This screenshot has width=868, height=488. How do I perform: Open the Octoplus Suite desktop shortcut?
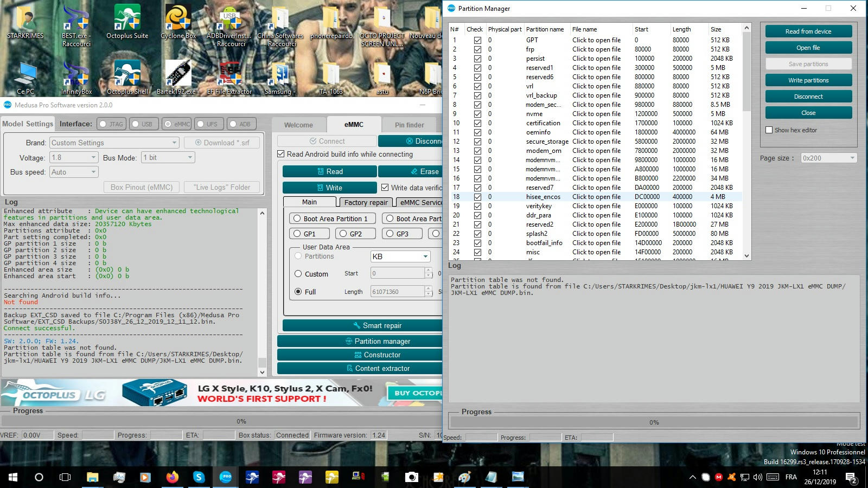(127, 23)
